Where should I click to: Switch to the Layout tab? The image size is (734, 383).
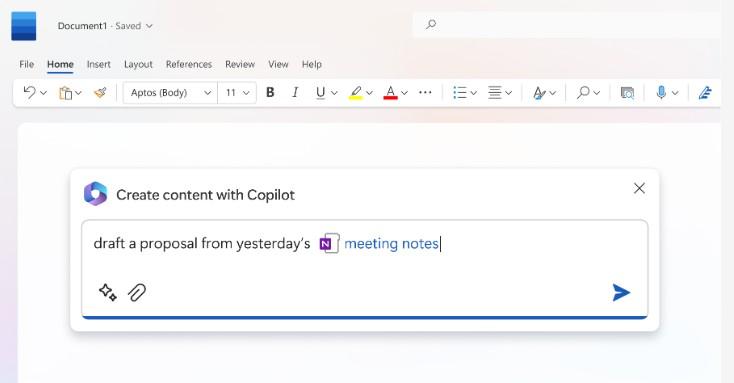(x=138, y=64)
